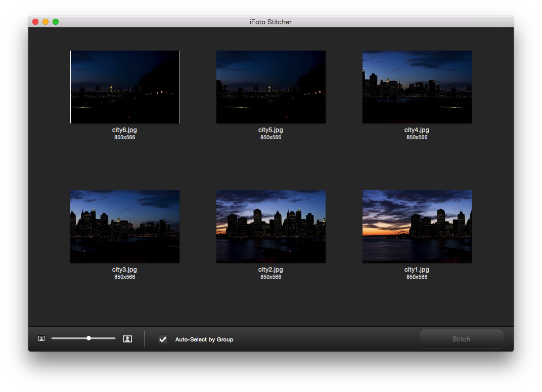Pick the city3.jpg image thumbnail
Viewport: 542px width, 392px height.
[125, 226]
